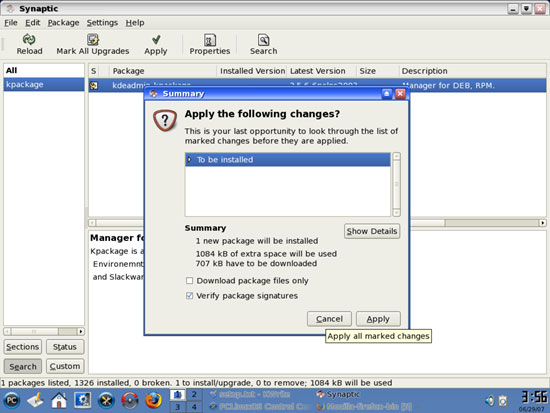Click Show Details button
550x413 pixels.
tap(372, 231)
